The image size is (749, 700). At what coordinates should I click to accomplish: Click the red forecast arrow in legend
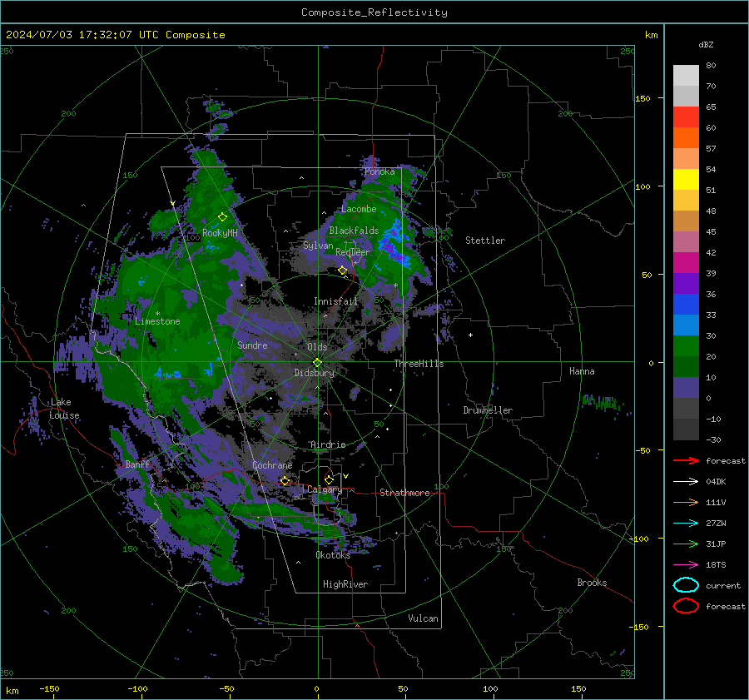(686, 460)
